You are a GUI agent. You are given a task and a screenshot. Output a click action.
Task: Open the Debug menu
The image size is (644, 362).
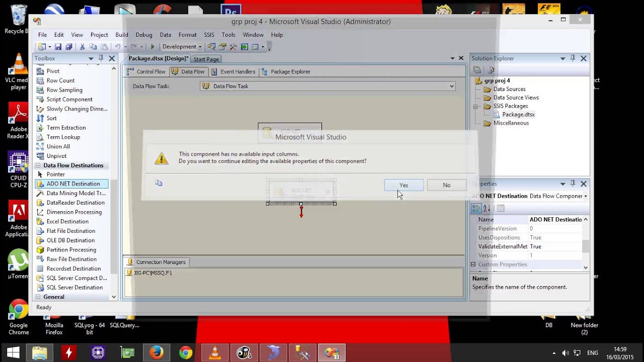click(x=144, y=35)
